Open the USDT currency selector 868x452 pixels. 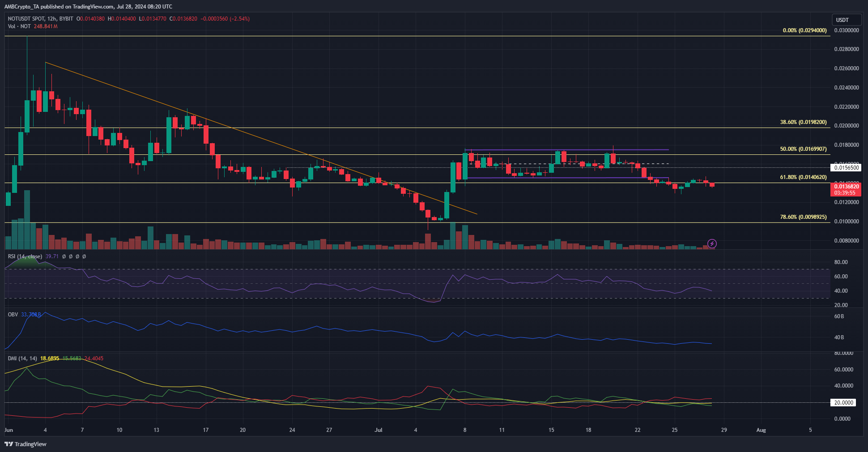[847, 20]
